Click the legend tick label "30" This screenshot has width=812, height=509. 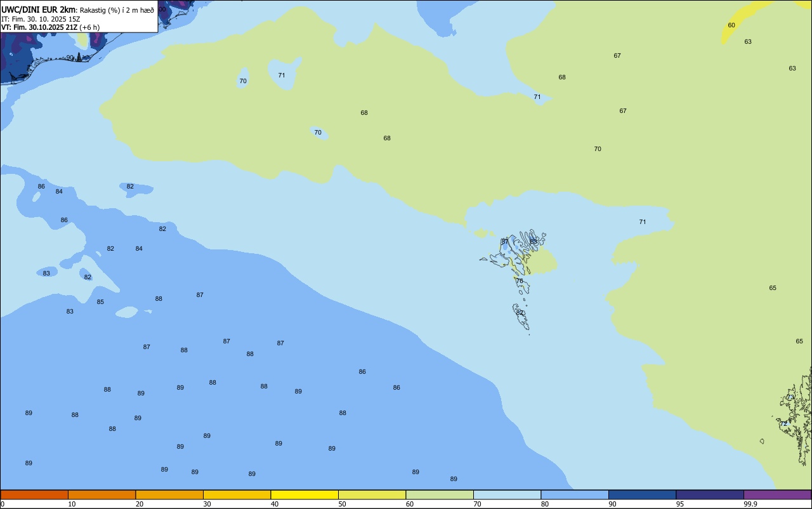click(x=207, y=504)
